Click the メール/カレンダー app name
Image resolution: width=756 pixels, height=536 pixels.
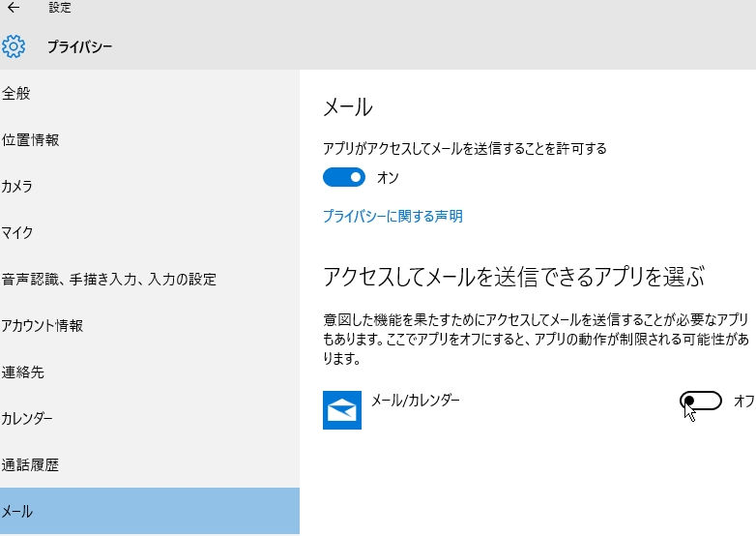[415, 400]
